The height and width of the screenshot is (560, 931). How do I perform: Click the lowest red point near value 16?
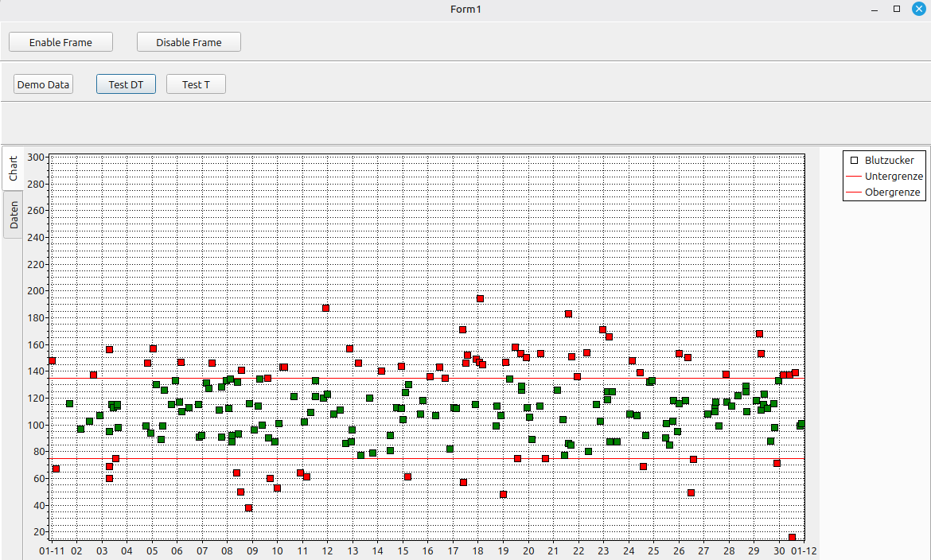pyautogui.click(x=792, y=538)
